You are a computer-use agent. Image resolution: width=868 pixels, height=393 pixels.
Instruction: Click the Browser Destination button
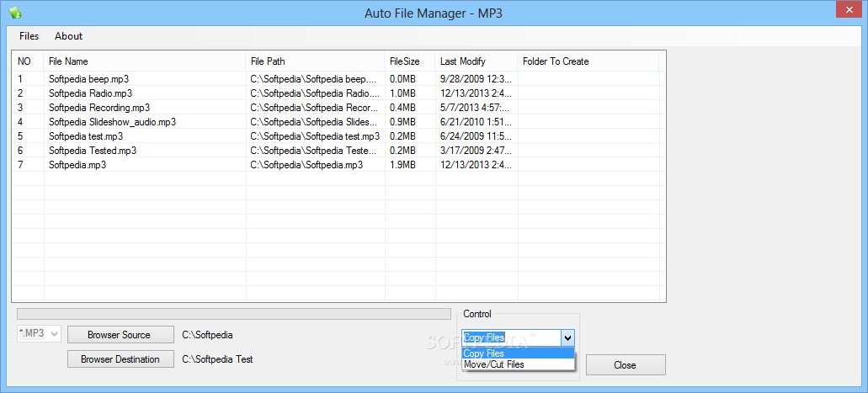(x=120, y=359)
